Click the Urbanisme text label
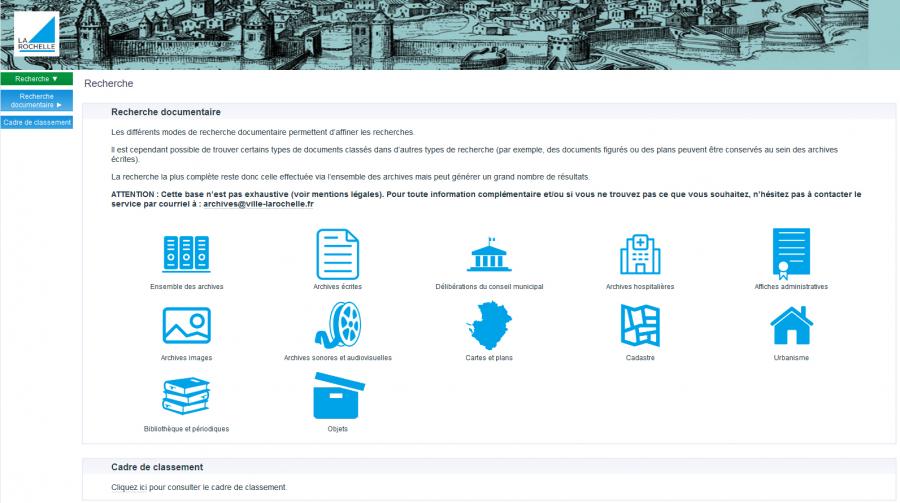900x503 pixels. click(791, 358)
